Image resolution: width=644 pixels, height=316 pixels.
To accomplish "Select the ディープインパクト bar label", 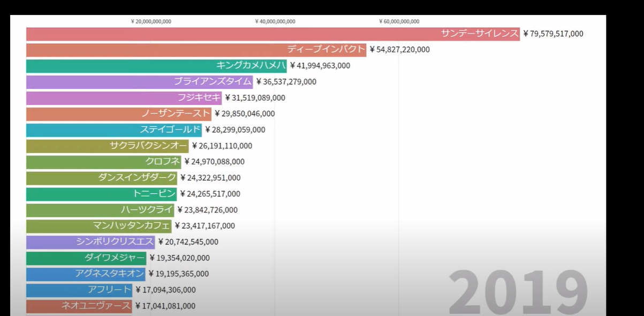I will 326,49.
